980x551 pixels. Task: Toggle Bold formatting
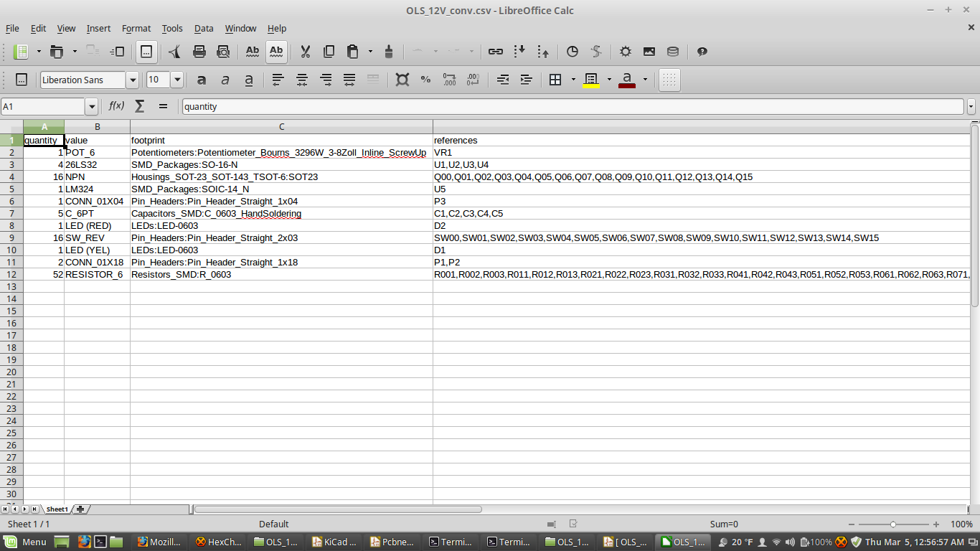click(202, 80)
